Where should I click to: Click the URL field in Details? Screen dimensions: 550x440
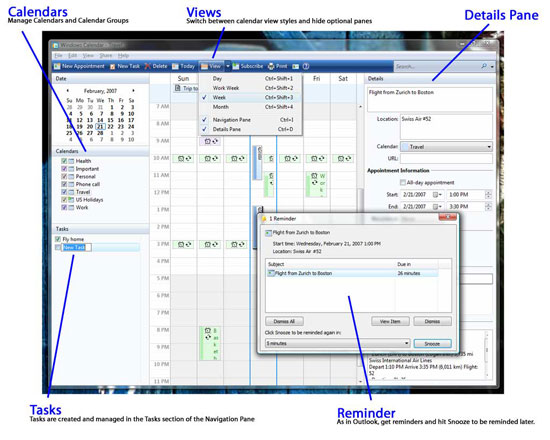pyautogui.click(x=446, y=159)
